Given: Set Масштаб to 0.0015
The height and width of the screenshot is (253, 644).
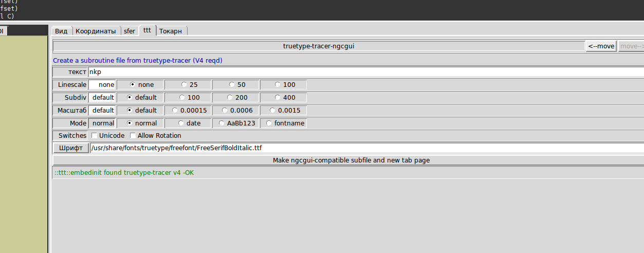Looking at the screenshot, I should [x=285, y=110].
